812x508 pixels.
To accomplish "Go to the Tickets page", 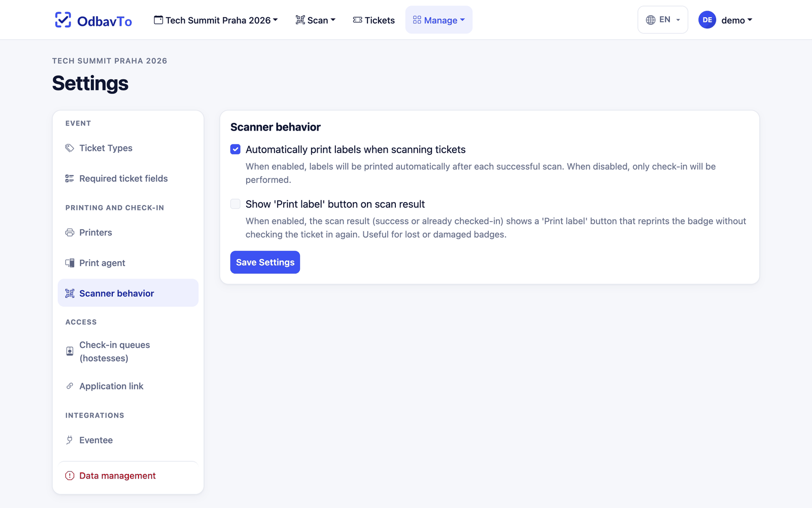I will pyautogui.click(x=374, y=20).
